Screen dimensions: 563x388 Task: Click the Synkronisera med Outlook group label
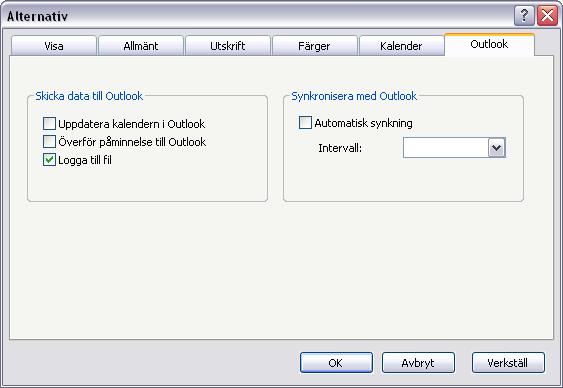point(354,96)
